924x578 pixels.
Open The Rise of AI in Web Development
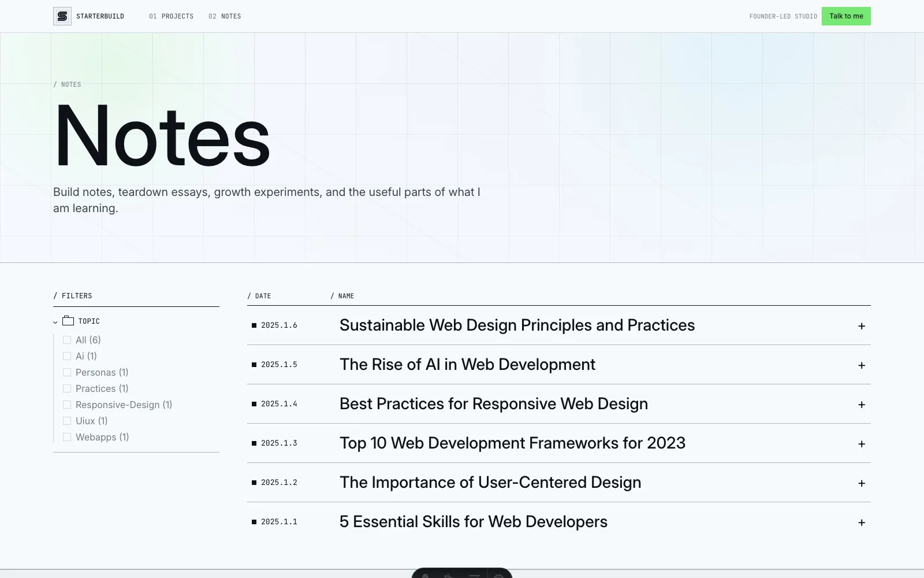coord(467,364)
